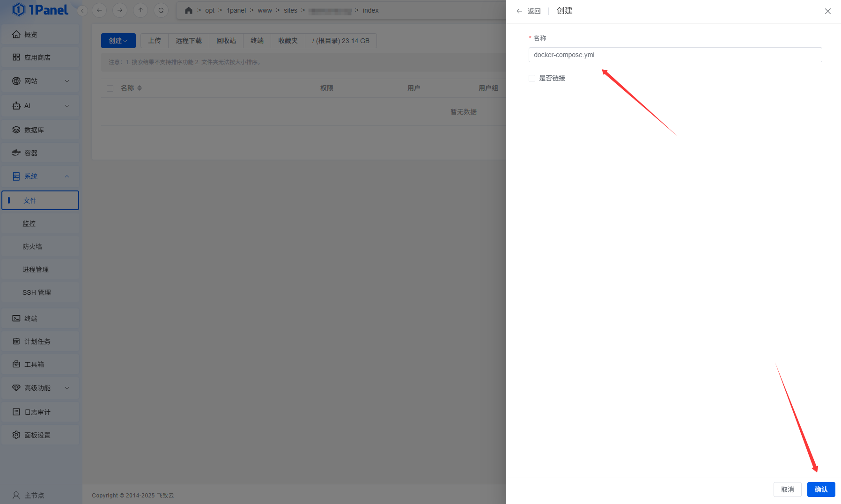The width and height of the screenshot is (841, 504).
Task: Open the 创建 dropdown button
Action: pos(118,41)
